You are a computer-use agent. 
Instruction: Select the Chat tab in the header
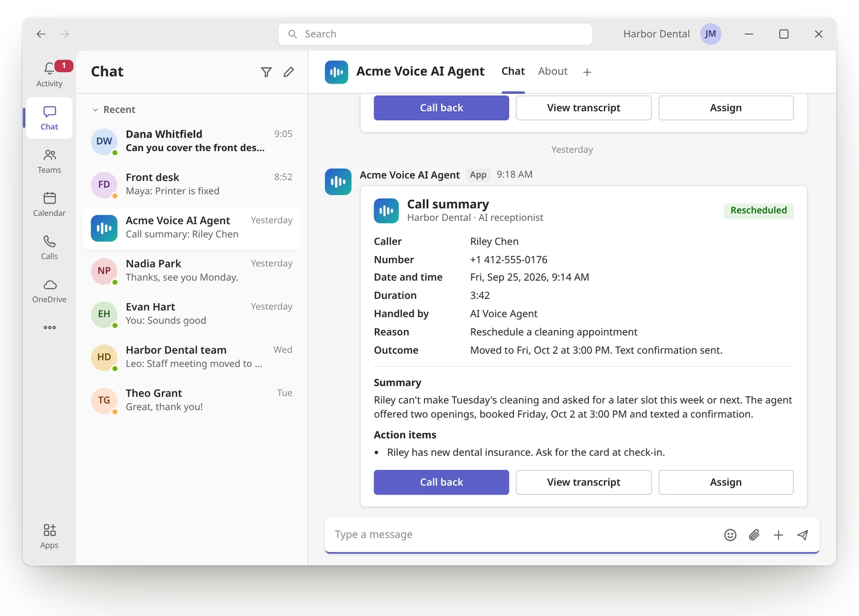pos(513,72)
